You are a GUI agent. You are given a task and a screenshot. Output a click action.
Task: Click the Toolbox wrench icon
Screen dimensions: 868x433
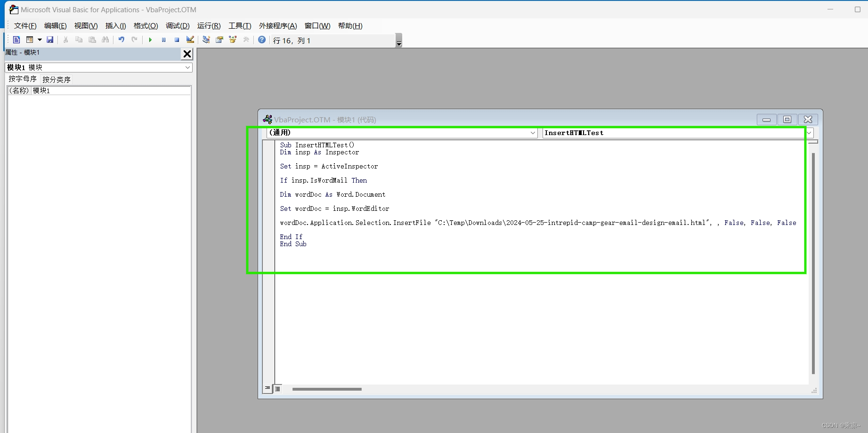[x=246, y=40]
